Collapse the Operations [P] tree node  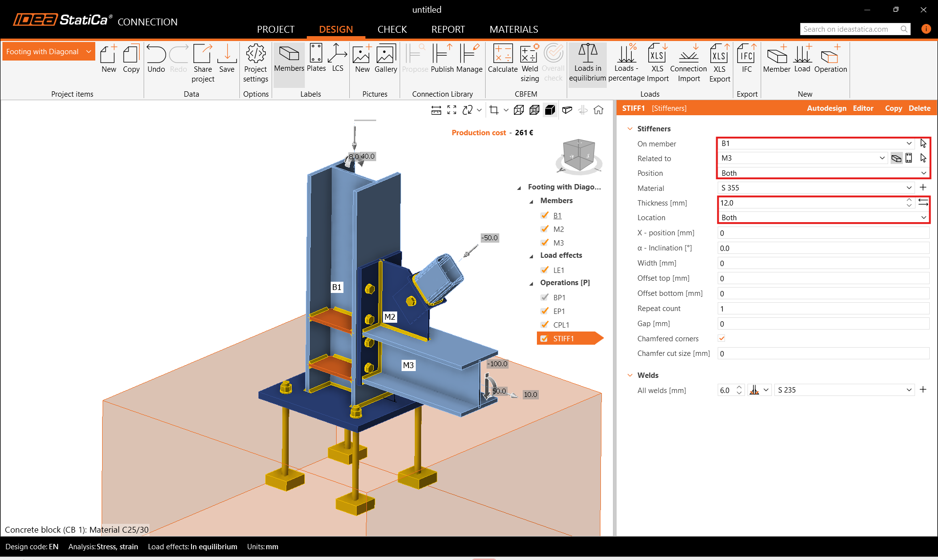[x=532, y=283]
